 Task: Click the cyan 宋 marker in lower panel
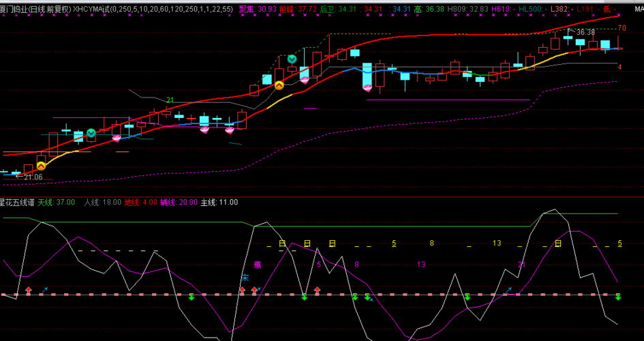coord(245,278)
